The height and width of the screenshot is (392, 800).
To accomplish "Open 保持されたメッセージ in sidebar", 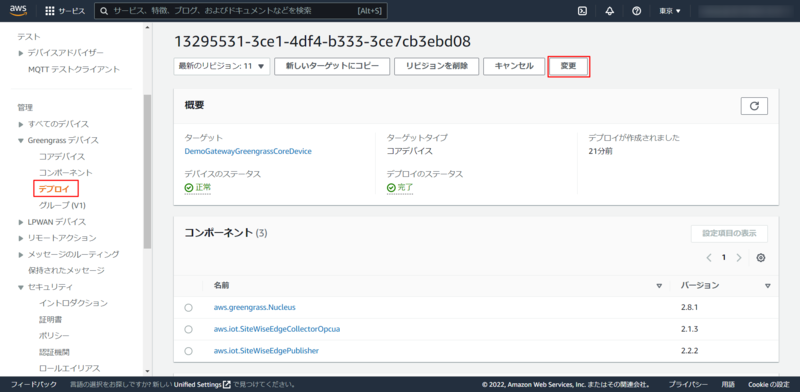I will (x=66, y=271).
